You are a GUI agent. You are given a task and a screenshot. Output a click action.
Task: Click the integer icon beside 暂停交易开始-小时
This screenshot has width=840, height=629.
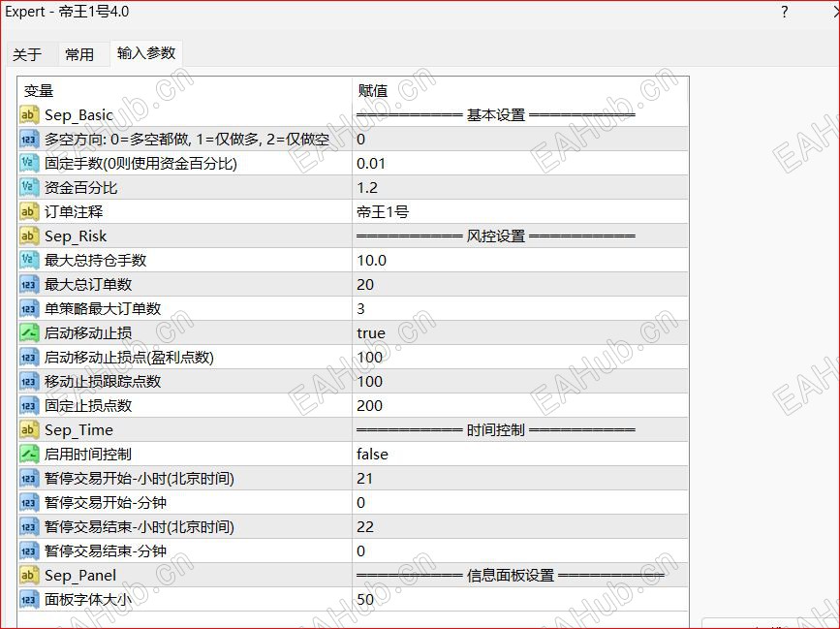(29, 478)
